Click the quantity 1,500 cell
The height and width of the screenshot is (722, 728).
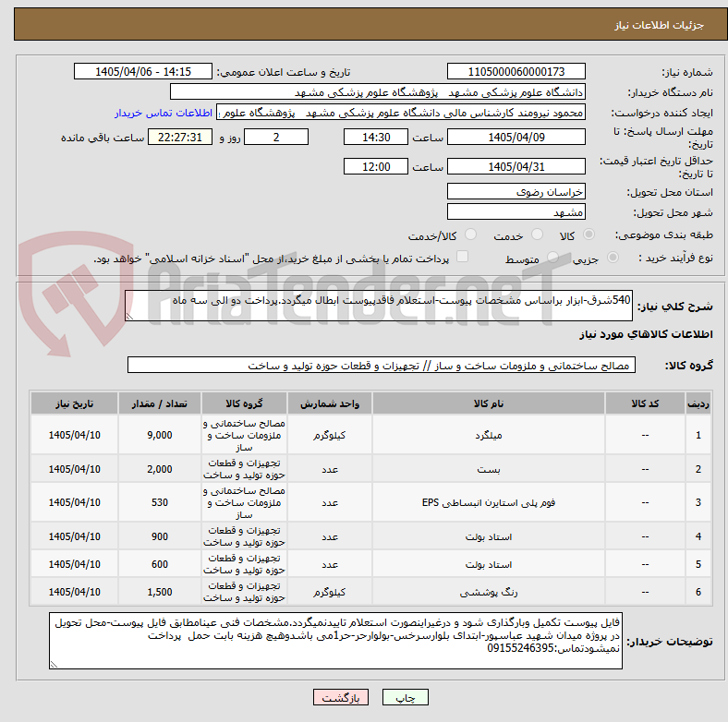[x=160, y=592]
